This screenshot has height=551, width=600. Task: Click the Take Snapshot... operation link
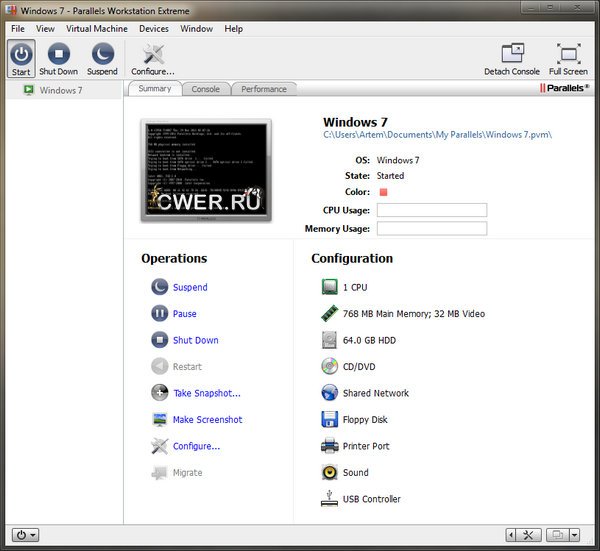[x=206, y=393]
